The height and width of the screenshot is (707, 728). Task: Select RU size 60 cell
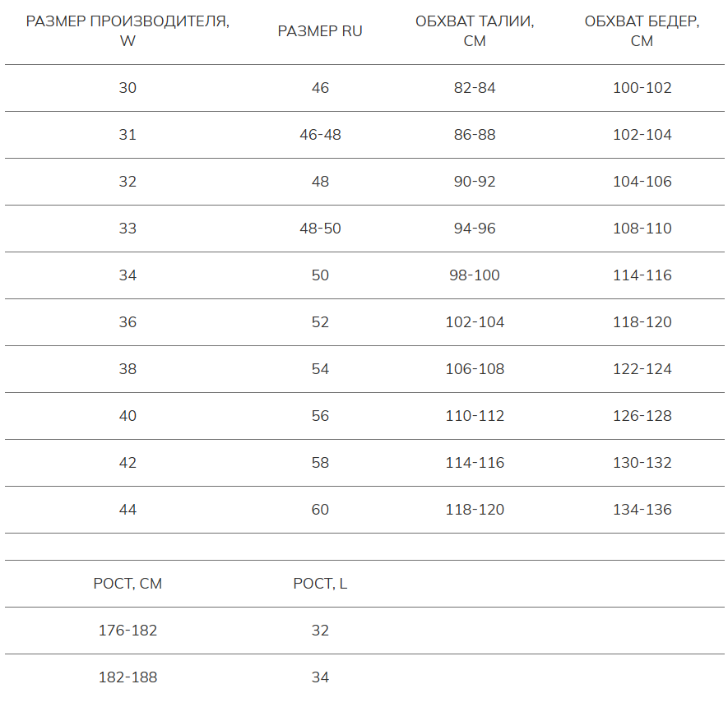320,510
